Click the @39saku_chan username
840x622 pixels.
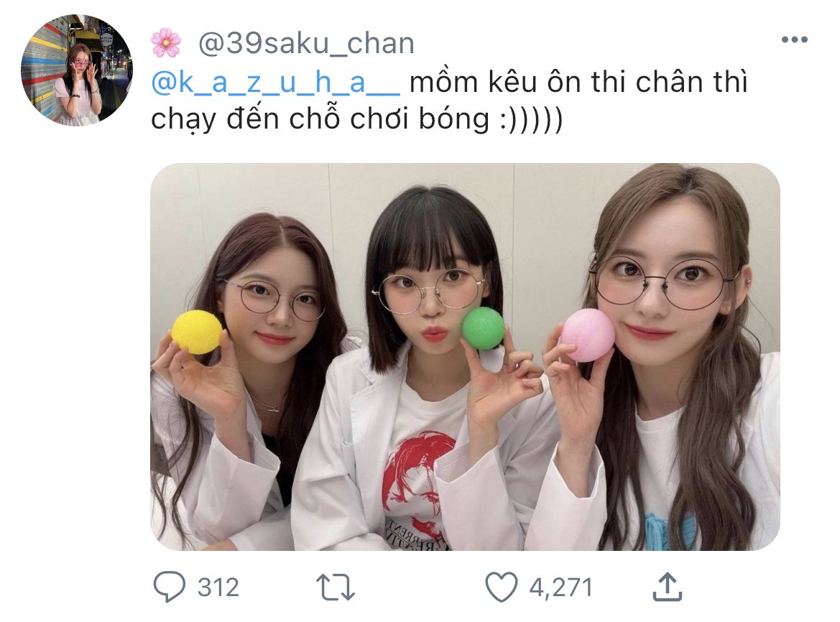(x=306, y=43)
